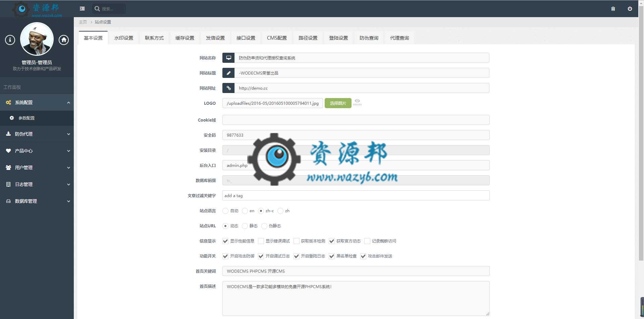
Task: Toggle the 开启登陆日志 checkbox
Action: pos(296,256)
